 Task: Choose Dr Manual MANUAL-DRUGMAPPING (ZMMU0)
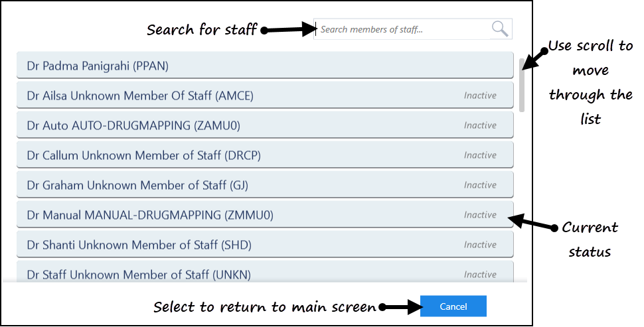(x=265, y=215)
